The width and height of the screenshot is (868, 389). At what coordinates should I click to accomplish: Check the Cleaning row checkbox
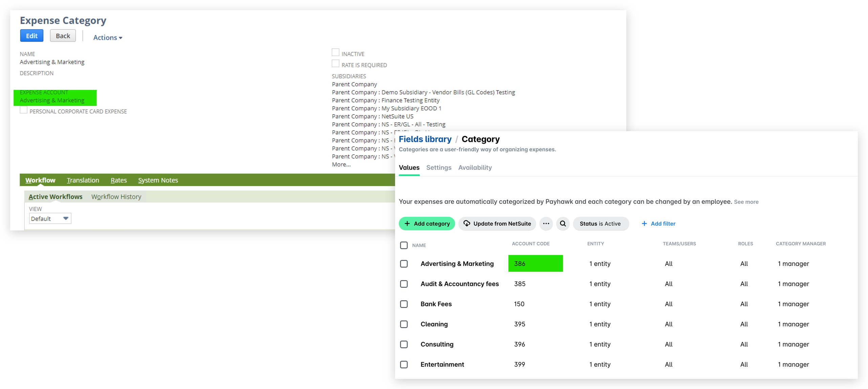click(404, 324)
